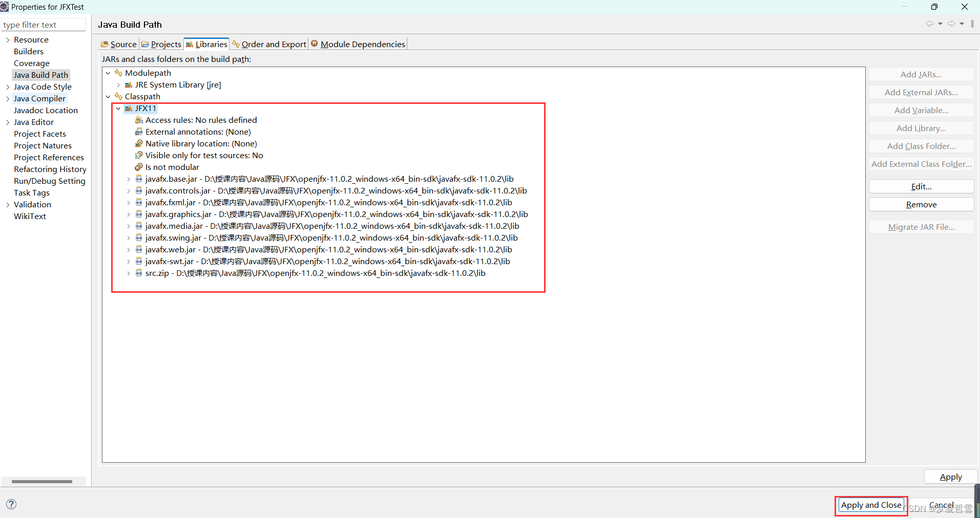The height and width of the screenshot is (518, 980).
Task: Open the help question mark icon
Action: coord(11,504)
